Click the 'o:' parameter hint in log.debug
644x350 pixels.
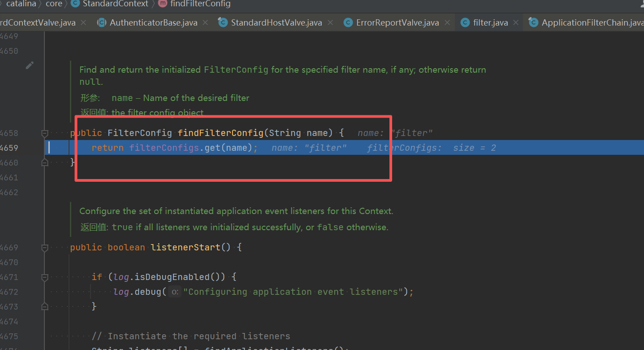(175, 292)
